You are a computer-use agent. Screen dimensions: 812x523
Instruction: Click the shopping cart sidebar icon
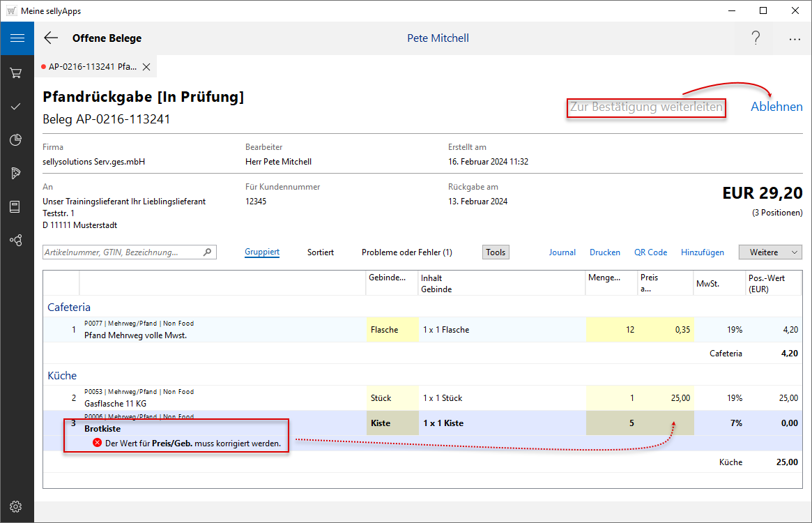(17, 73)
